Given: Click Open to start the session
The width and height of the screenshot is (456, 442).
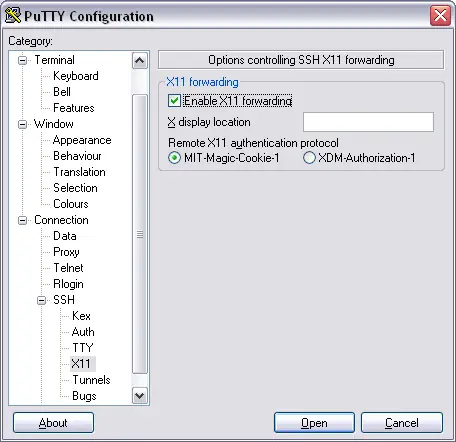Looking at the screenshot, I should point(314,423).
